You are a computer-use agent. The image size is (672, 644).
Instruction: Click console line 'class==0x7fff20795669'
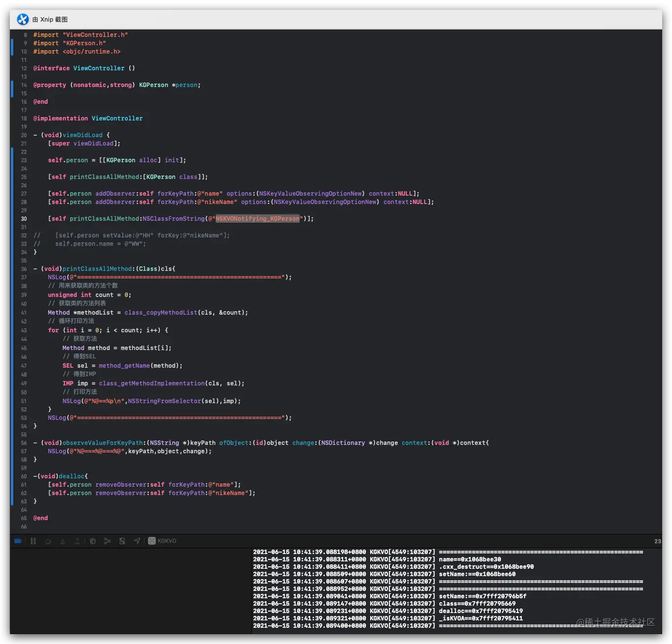pos(384,604)
